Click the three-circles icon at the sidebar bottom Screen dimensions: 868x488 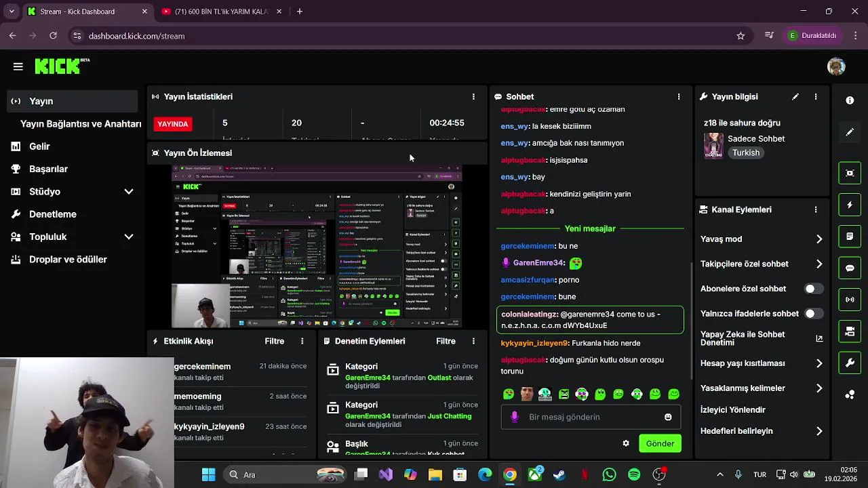tap(850, 395)
